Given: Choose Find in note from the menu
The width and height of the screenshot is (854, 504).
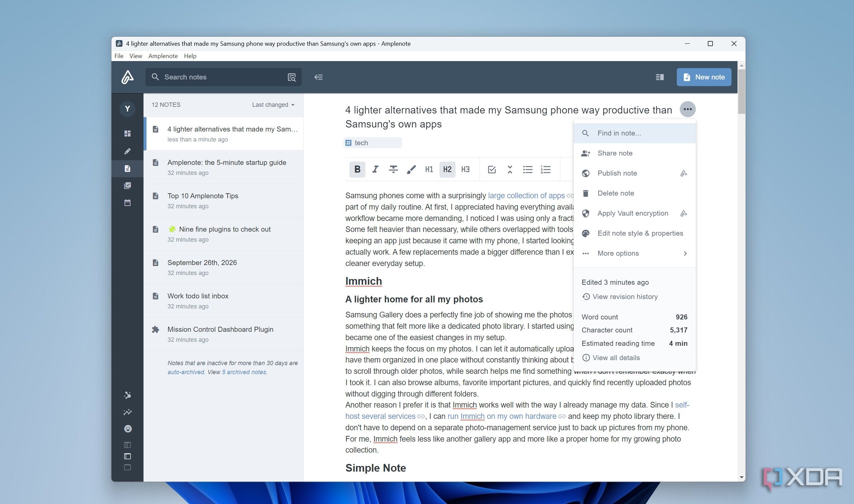Looking at the screenshot, I should pyautogui.click(x=635, y=133).
